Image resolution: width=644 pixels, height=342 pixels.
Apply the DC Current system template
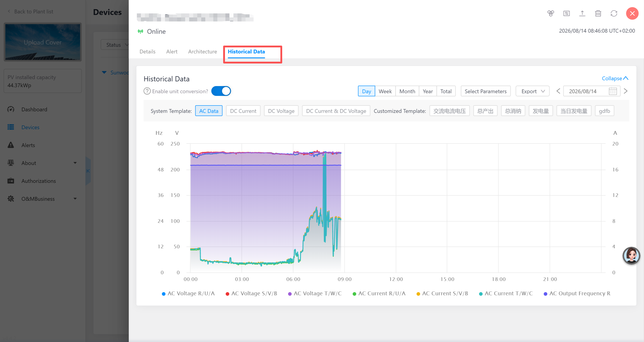243,111
